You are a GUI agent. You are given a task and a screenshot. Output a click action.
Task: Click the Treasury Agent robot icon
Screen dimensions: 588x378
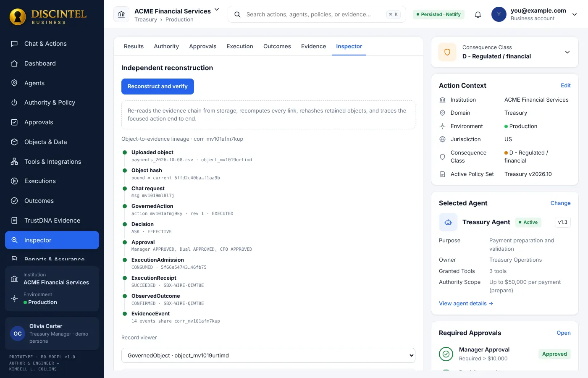click(x=448, y=222)
